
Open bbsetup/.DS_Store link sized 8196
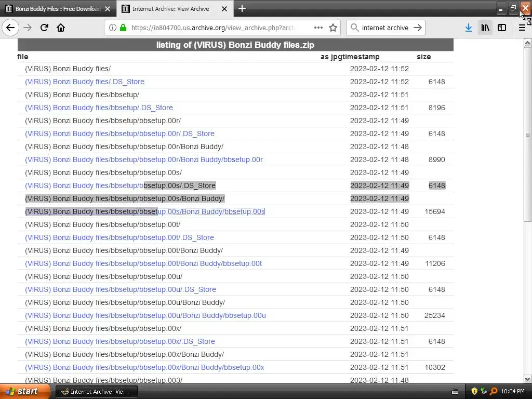click(x=99, y=108)
